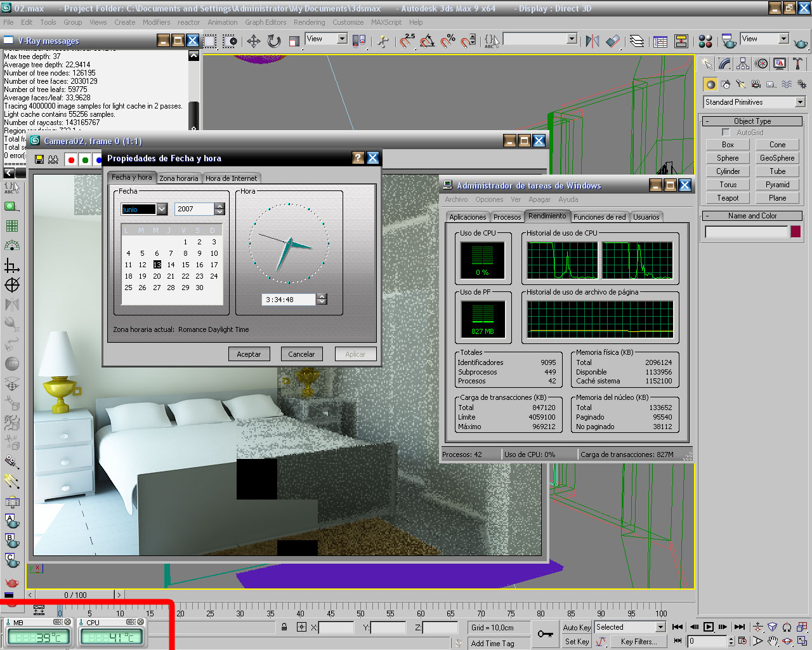Image resolution: width=812 pixels, height=650 pixels.
Task: Switch to Procesos tab in Task Manager
Action: click(x=507, y=217)
